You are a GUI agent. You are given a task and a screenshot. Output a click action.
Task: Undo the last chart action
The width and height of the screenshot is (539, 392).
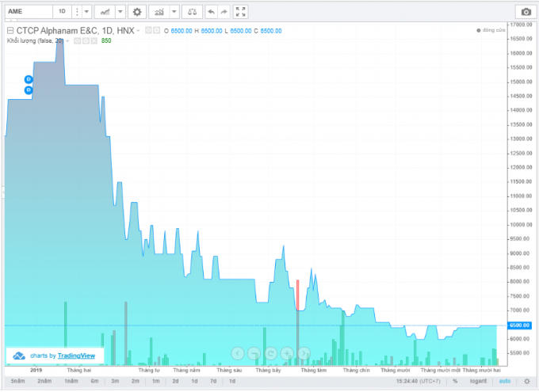pos(210,12)
